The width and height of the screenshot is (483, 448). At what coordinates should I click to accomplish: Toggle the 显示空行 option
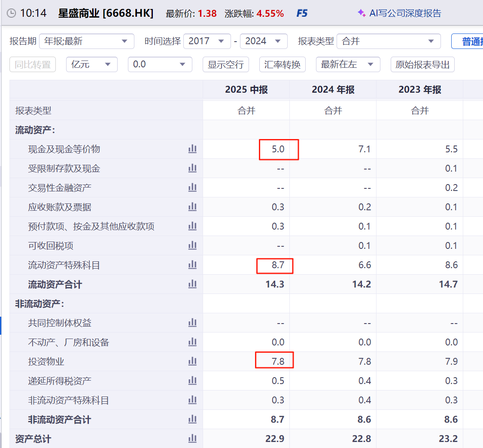(225, 64)
